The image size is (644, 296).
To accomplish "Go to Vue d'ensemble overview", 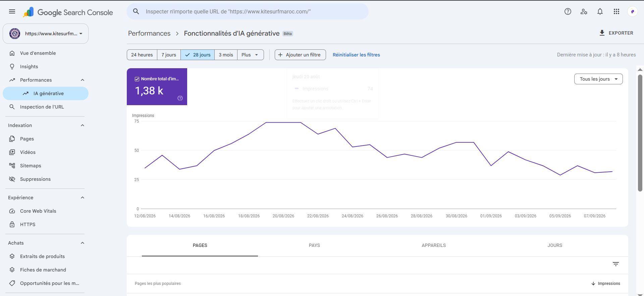I will [x=46, y=53].
